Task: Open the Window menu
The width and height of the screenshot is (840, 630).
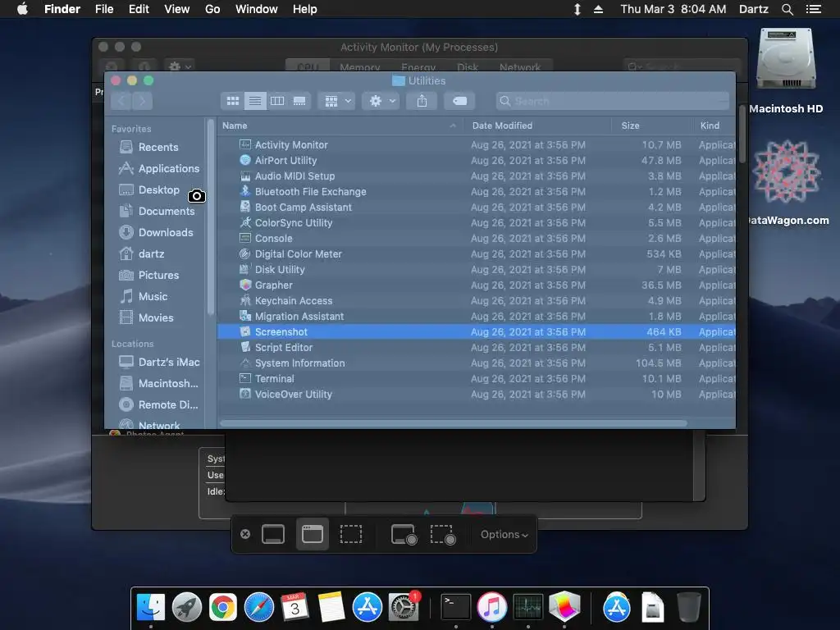Action: 257,9
